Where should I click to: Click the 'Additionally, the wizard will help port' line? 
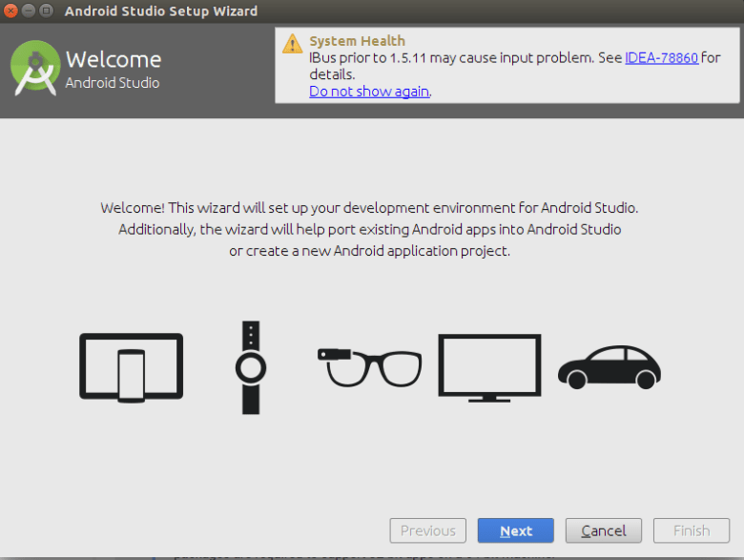tap(370, 229)
